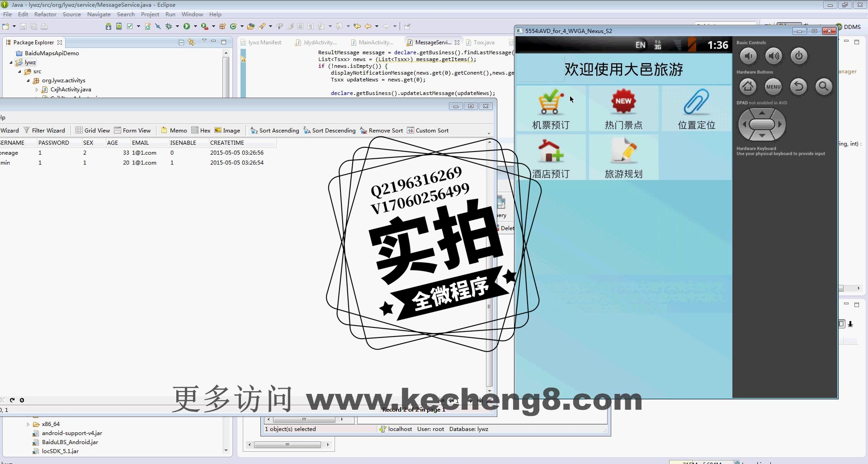Click the Open Type folder icon
Screen dimensions: 868x464
tap(251, 26)
